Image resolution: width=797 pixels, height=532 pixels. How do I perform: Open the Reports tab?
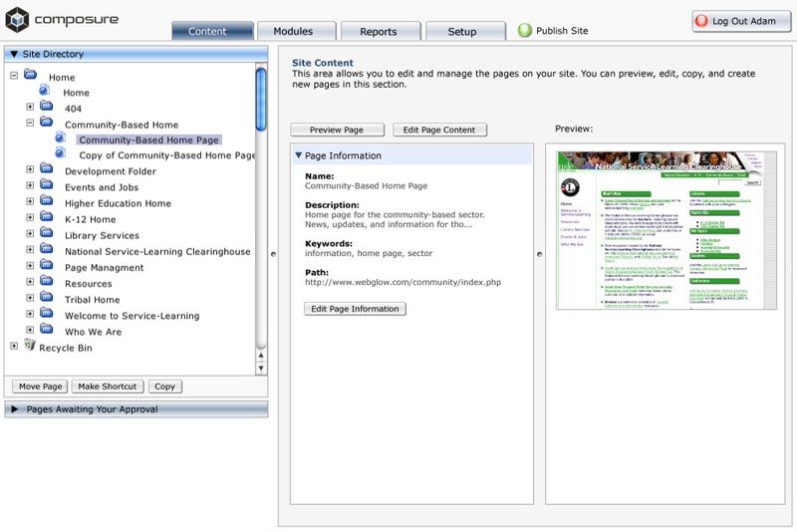pos(378,32)
